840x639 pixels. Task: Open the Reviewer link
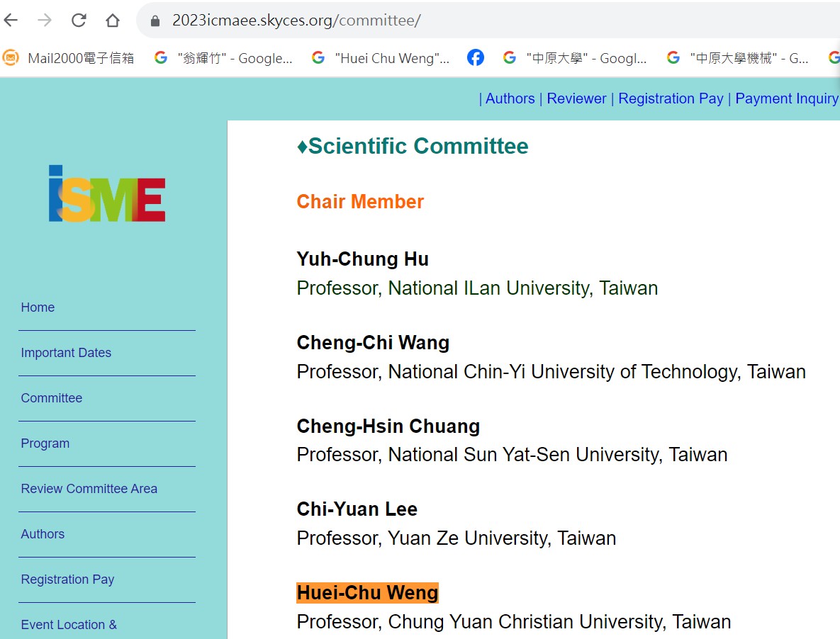[576, 98]
